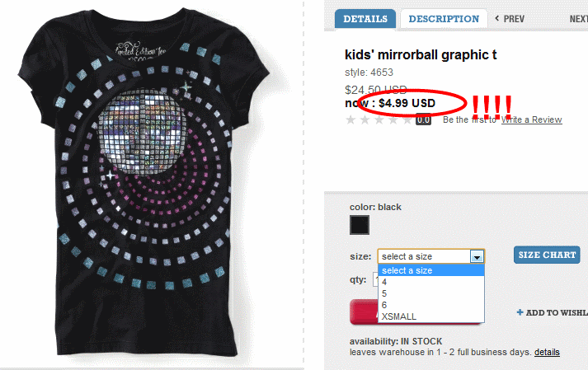
Task: Choose size 4 from the list
Action: tap(384, 282)
